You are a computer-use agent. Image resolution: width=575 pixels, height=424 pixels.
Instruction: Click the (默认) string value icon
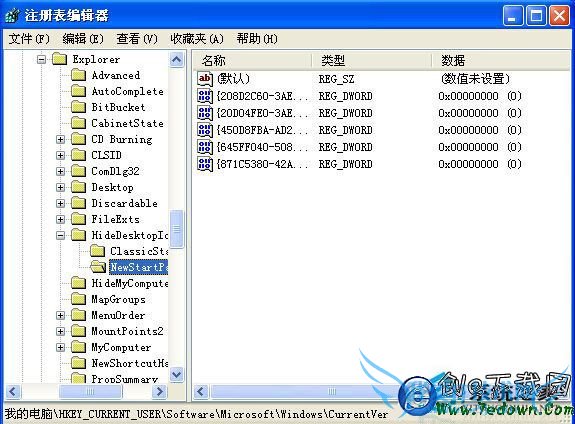205,78
